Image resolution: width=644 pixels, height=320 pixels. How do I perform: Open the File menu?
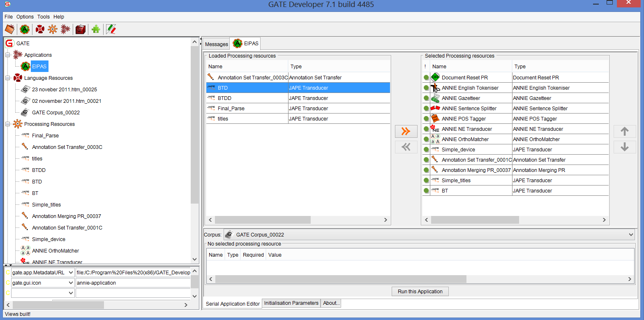9,17
